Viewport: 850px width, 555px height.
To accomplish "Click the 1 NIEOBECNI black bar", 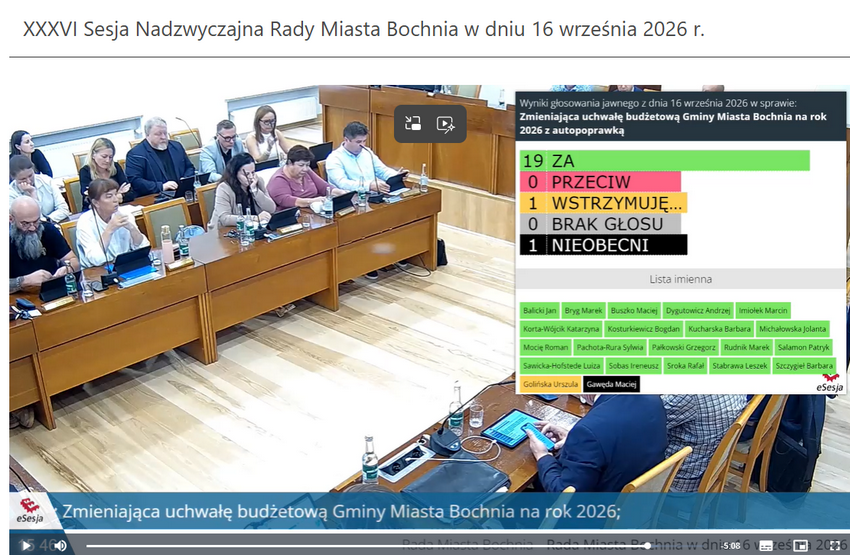I will 603,245.
